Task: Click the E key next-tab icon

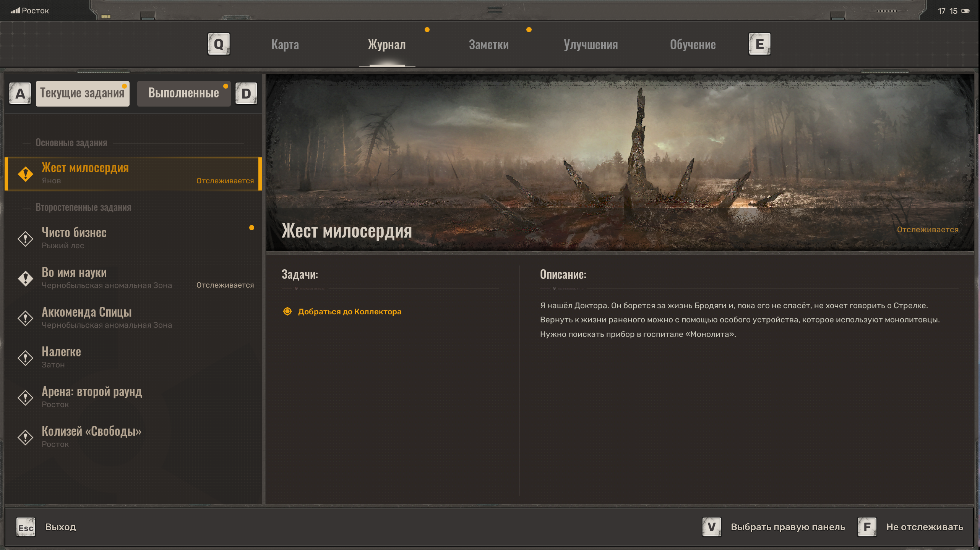Action: (x=759, y=44)
